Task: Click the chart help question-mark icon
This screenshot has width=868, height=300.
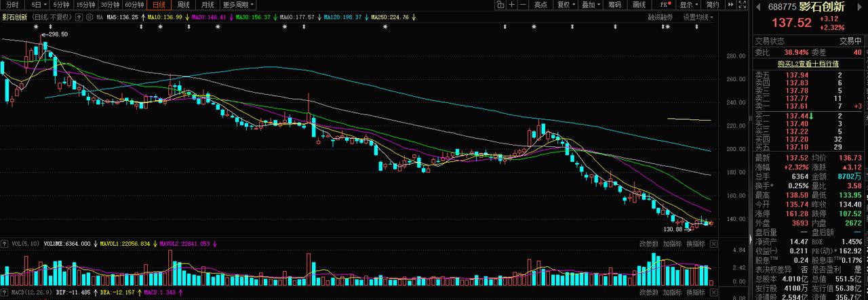Action: (x=79, y=18)
